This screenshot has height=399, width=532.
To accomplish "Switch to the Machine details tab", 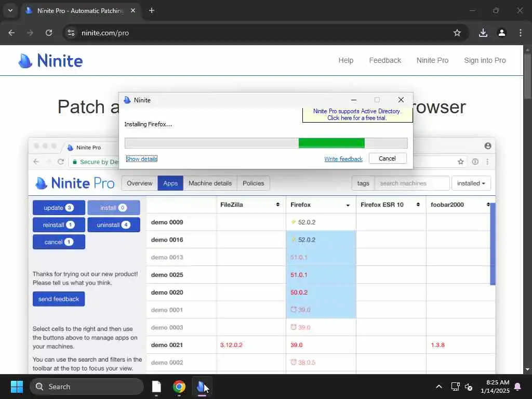I will [210, 183].
